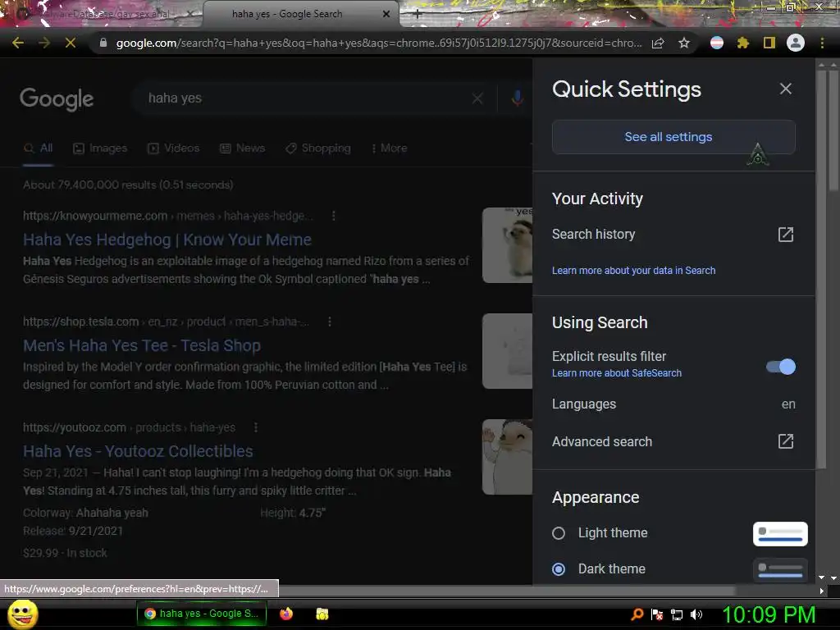840x630 pixels.
Task: Switch to the Videos tab
Action: 174,148
